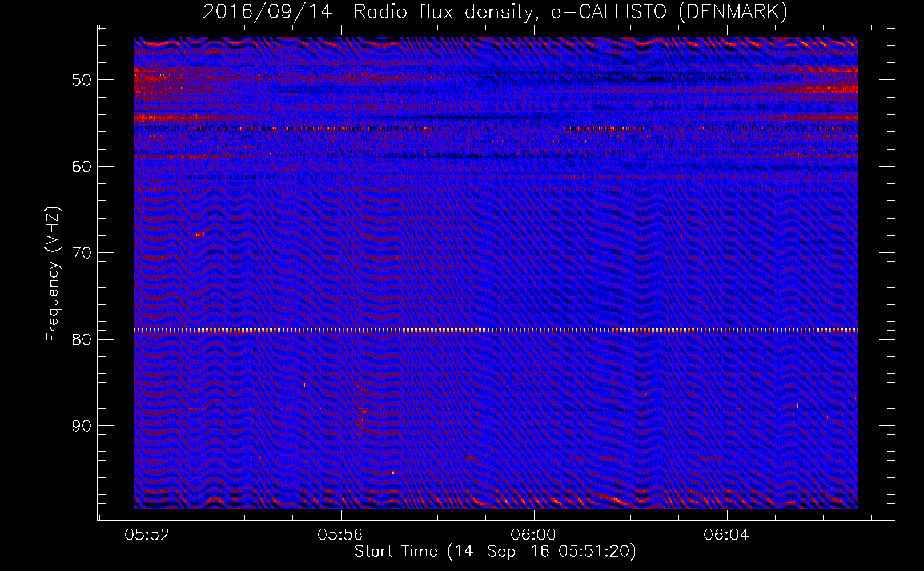Click the bright dotted emission line near 79 MHz
Screen dimensions: 924x571
496,330
